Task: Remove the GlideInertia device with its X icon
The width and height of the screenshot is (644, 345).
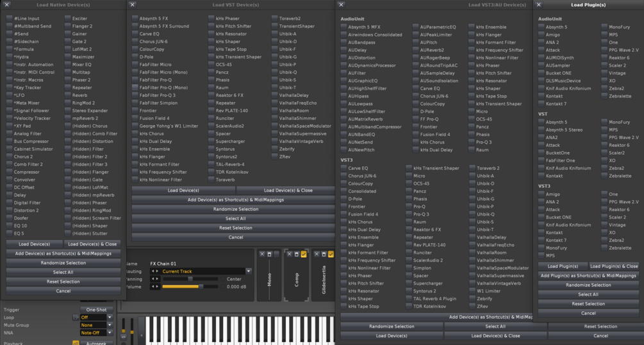Action: (x=317, y=255)
